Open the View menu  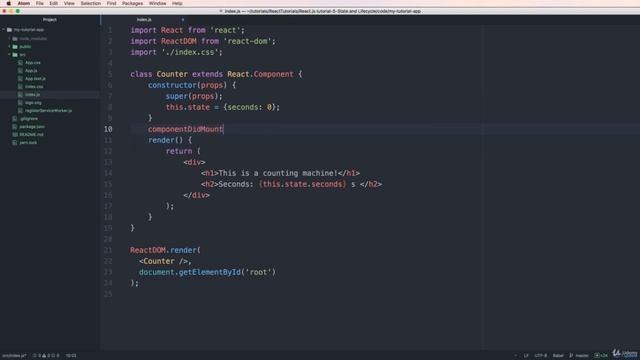[69, 3]
